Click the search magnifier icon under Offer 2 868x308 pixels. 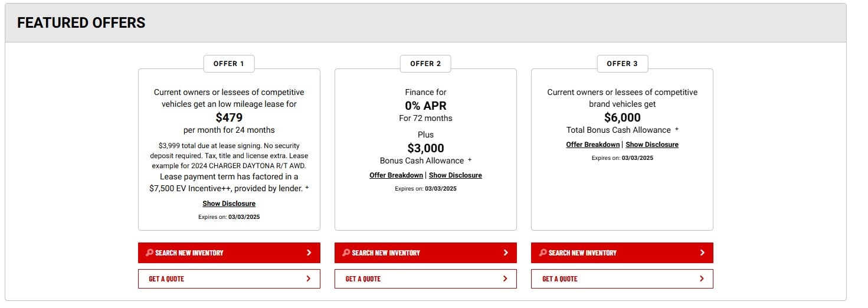346,253
